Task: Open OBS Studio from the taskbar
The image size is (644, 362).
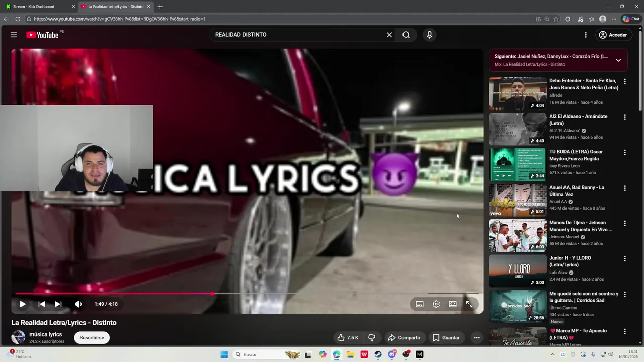Action: (x=406, y=354)
